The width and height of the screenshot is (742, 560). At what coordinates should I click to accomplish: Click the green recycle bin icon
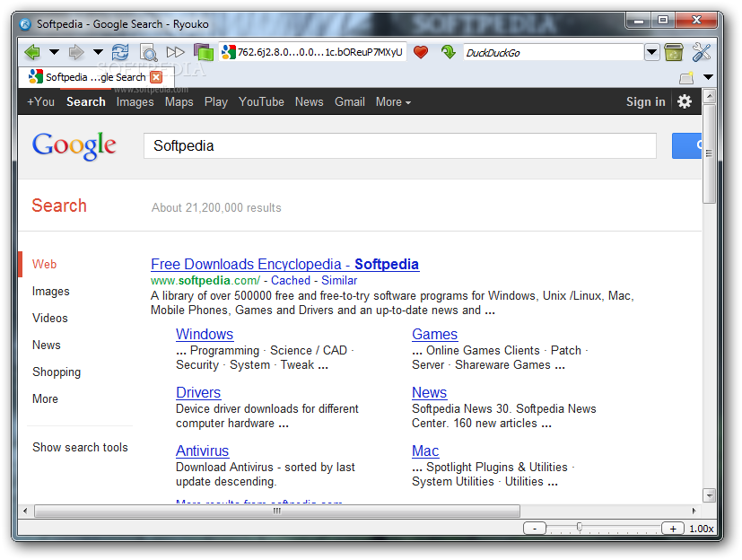(x=674, y=52)
